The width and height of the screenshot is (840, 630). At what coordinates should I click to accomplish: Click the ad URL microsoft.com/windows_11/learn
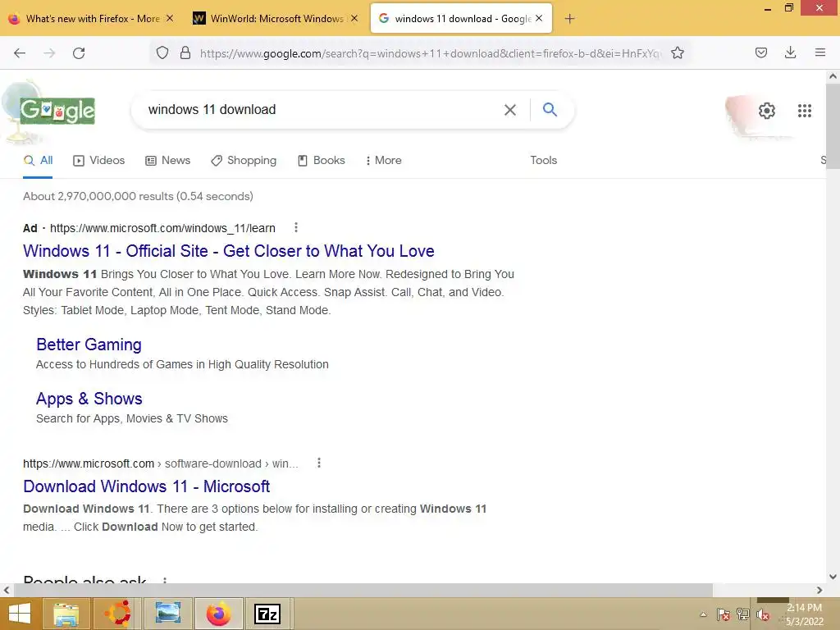click(162, 228)
